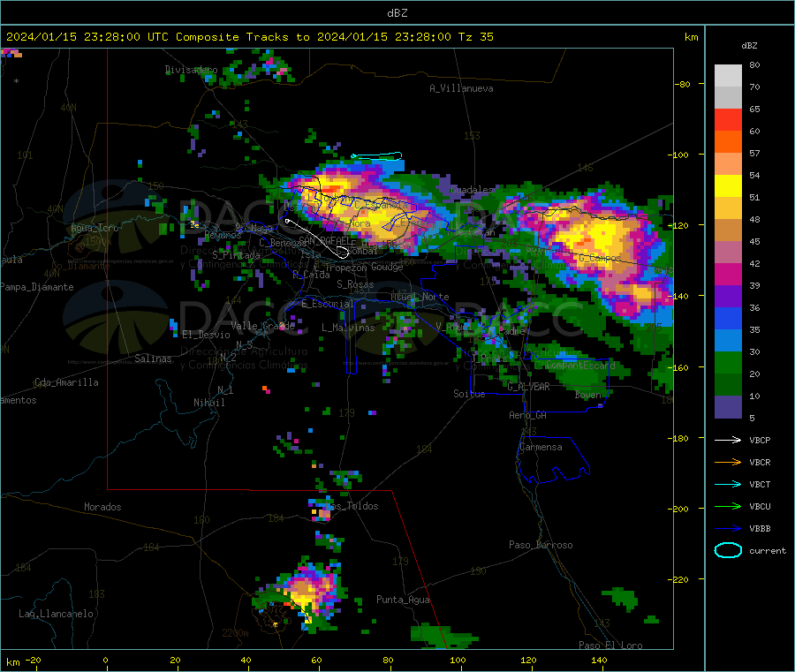Click the 'VBCT' legend label

760,485
